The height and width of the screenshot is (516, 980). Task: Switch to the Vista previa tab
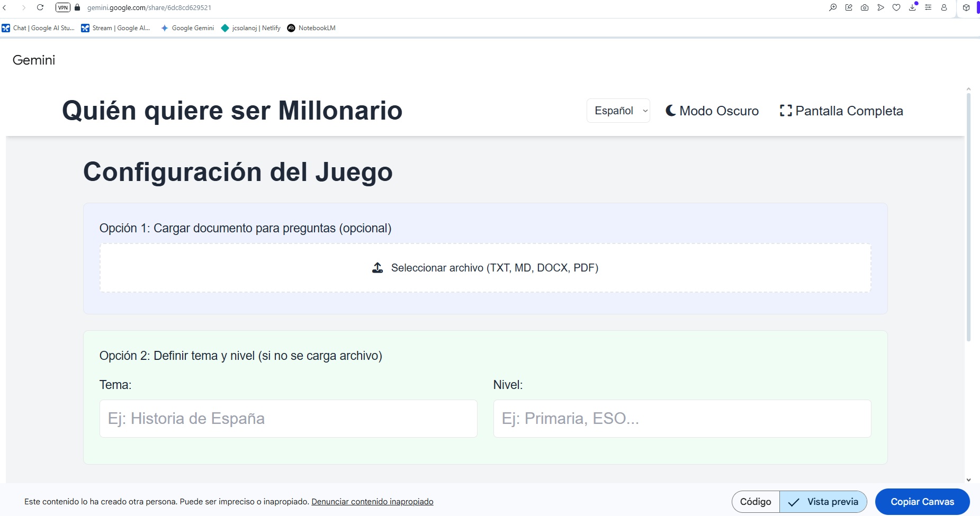[x=823, y=502]
